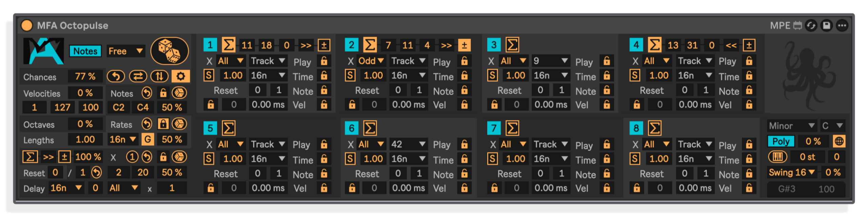Click the orange plus-minus icon in sequencer 2
Viewport: 868px width, 217px height.
pyautogui.click(x=464, y=45)
